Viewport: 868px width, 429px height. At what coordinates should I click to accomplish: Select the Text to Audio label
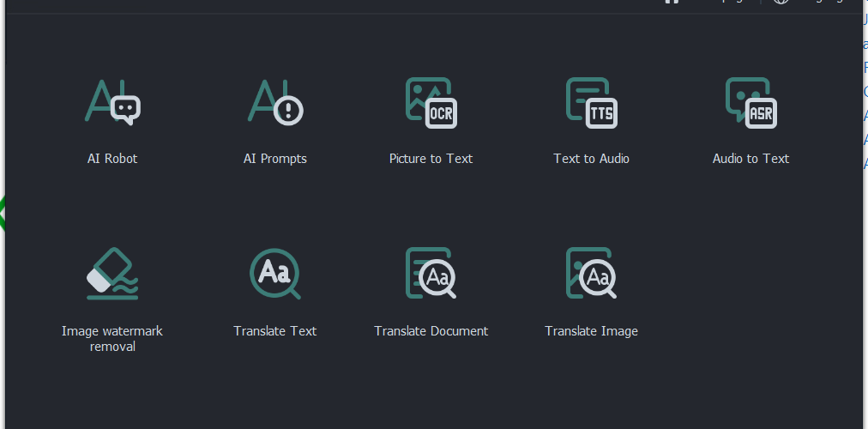pos(591,159)
